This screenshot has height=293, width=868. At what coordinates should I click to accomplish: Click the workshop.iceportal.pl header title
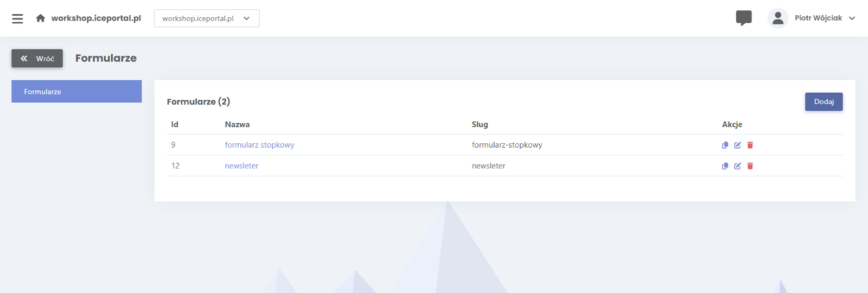[96, 18]
